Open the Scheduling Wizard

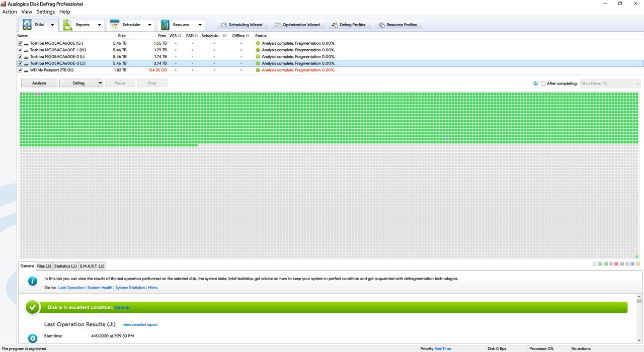coord(242,25)
